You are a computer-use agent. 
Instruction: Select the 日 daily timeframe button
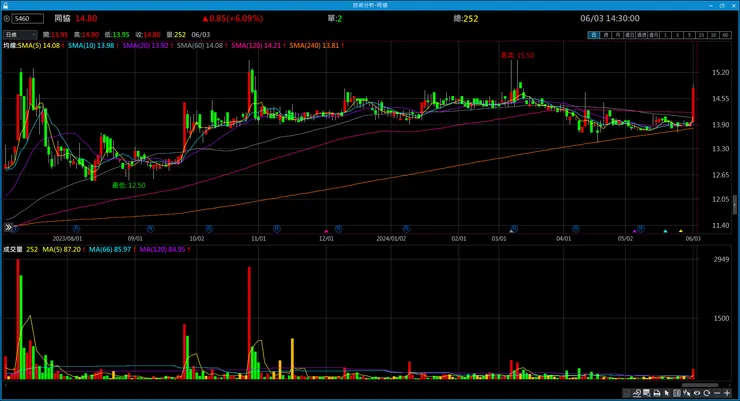tap(594, 35)
